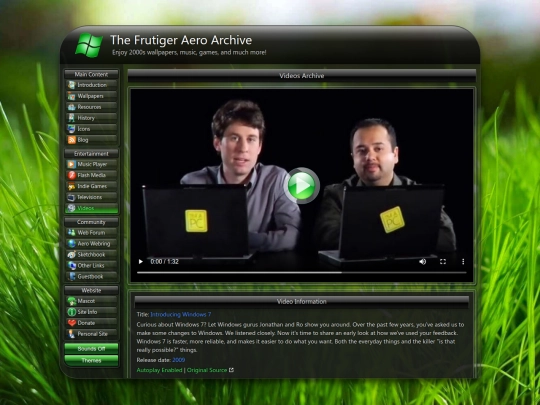View the Mascot icon
The height and width of the screenshot is (405, 540).
click(71, 301)
